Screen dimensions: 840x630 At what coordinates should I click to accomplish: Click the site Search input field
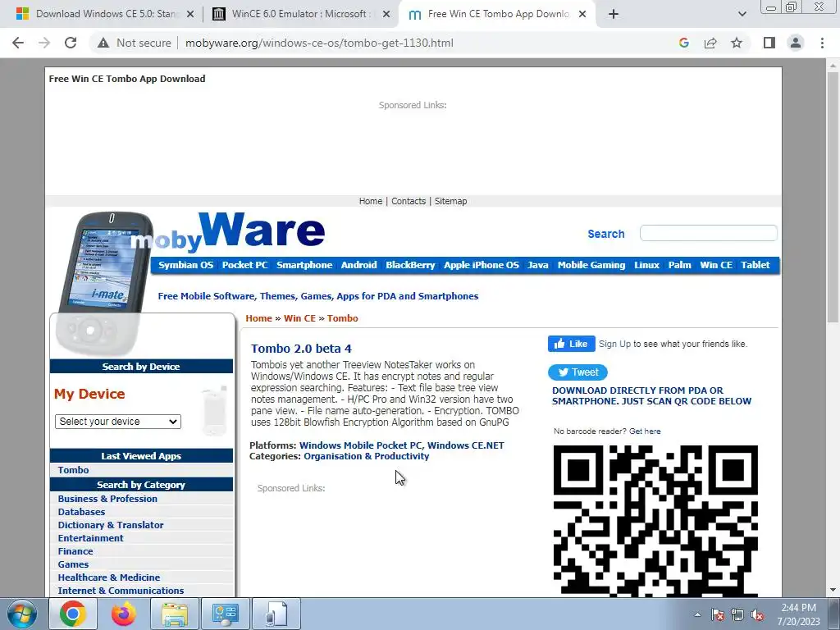pos(708,233)
